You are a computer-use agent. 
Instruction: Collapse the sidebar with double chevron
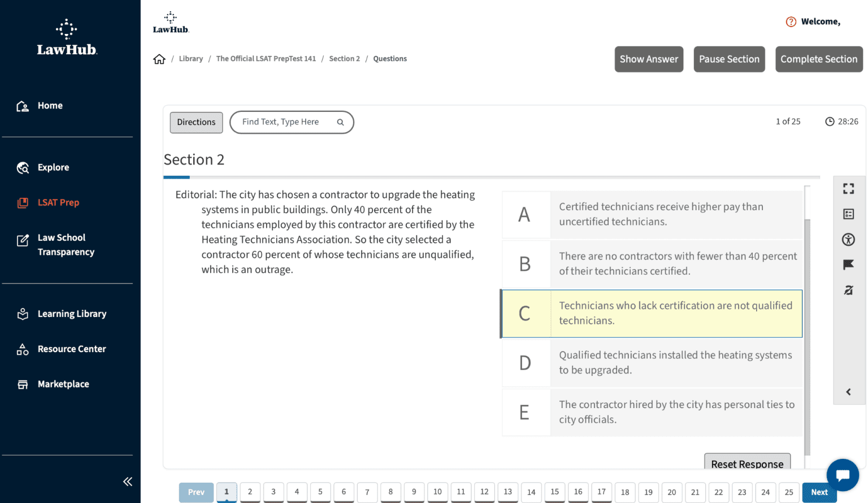click(128, 482)
